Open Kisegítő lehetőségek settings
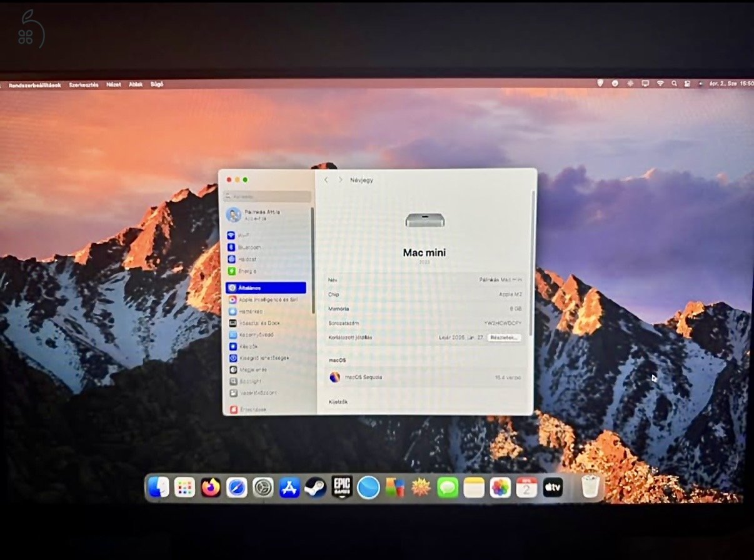The image size is (754, 560). point(266,358)
